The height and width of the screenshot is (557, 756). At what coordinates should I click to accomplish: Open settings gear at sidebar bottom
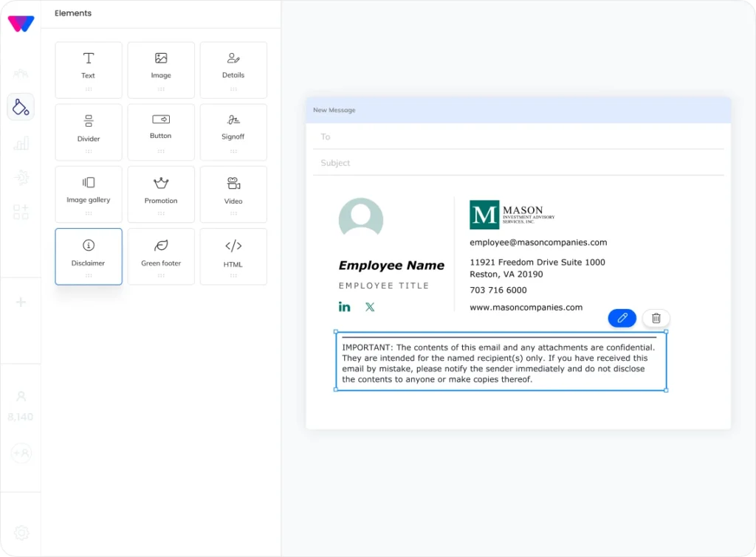(21, 533)
